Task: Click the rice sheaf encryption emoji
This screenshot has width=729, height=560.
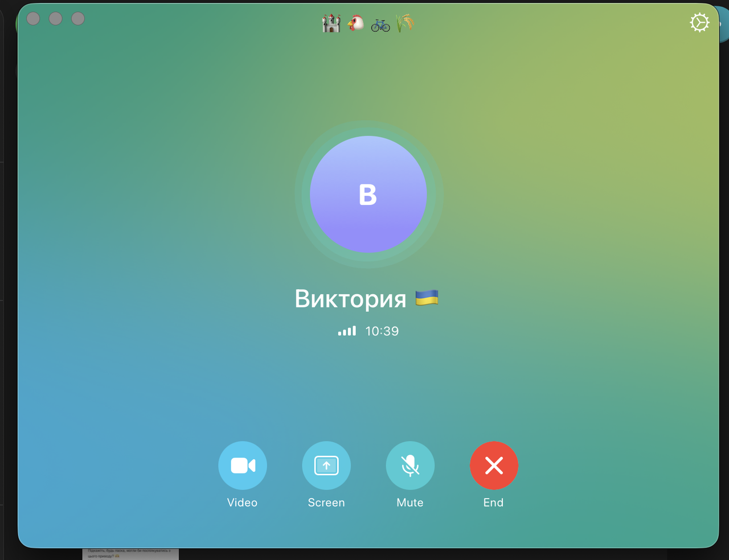Action: (x=405, y=23)
